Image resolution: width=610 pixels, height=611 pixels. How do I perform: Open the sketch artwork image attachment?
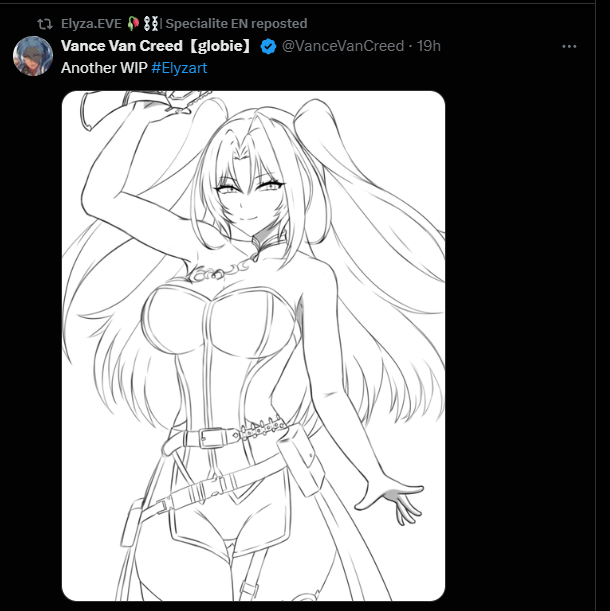pyautogui.click(x=253, y=345)
